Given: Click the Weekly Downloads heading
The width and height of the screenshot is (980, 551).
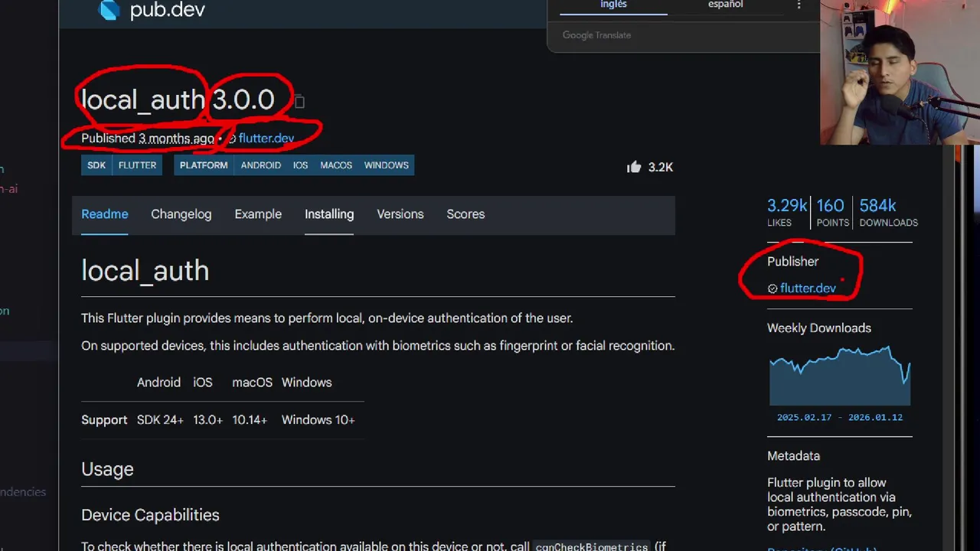Looking at the screenshot, I should [x=819, y=328].
